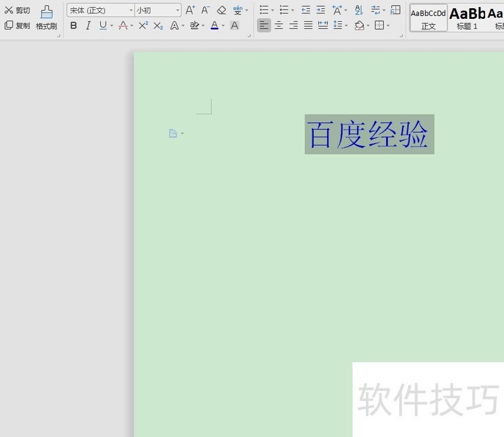Viewport: 504px width, 437px height.
Task: Apply strikethrough to selected text
Action: [x=123, y=25]
